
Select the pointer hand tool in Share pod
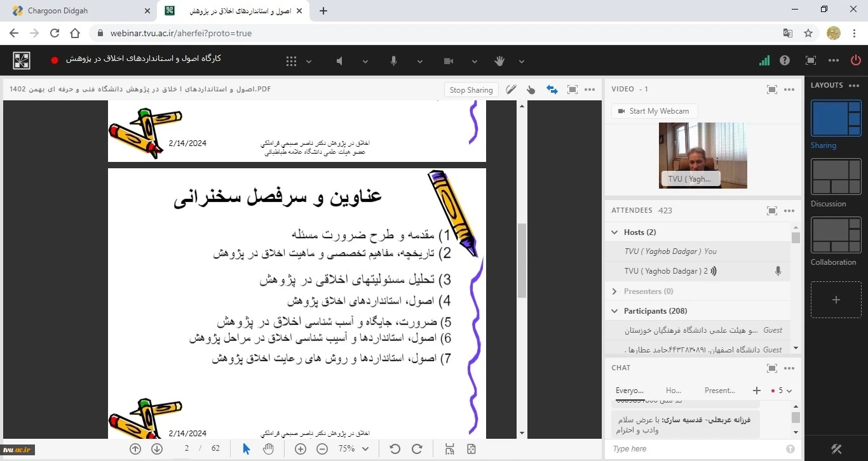pos(531,90)
